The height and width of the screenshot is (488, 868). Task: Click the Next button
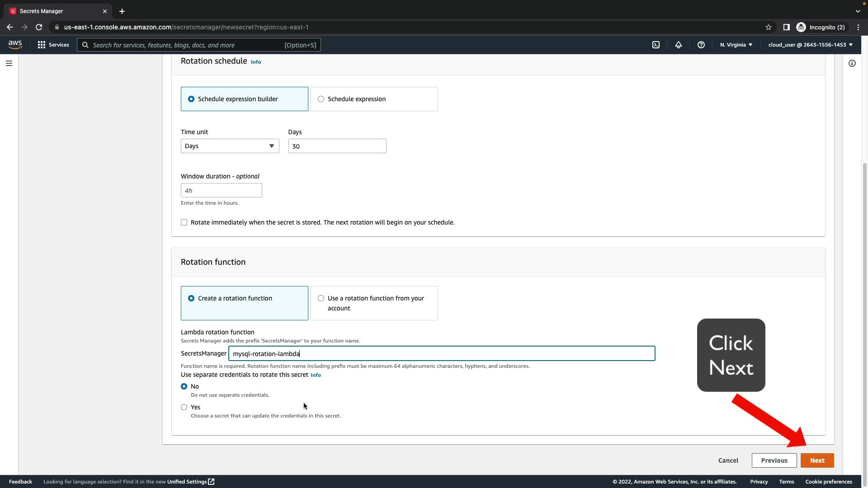(817, 460)
